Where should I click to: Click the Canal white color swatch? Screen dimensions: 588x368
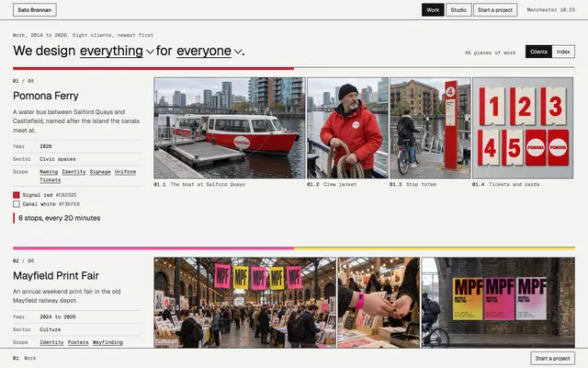pos(17,204)
